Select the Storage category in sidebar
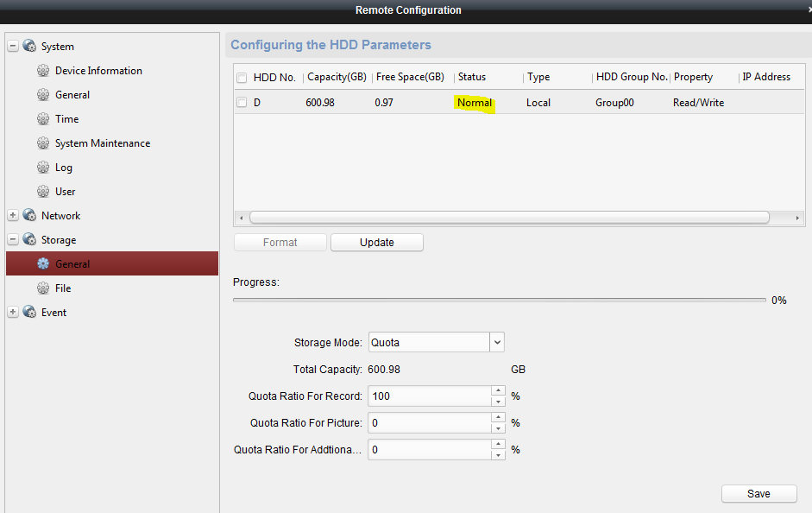 58,240
